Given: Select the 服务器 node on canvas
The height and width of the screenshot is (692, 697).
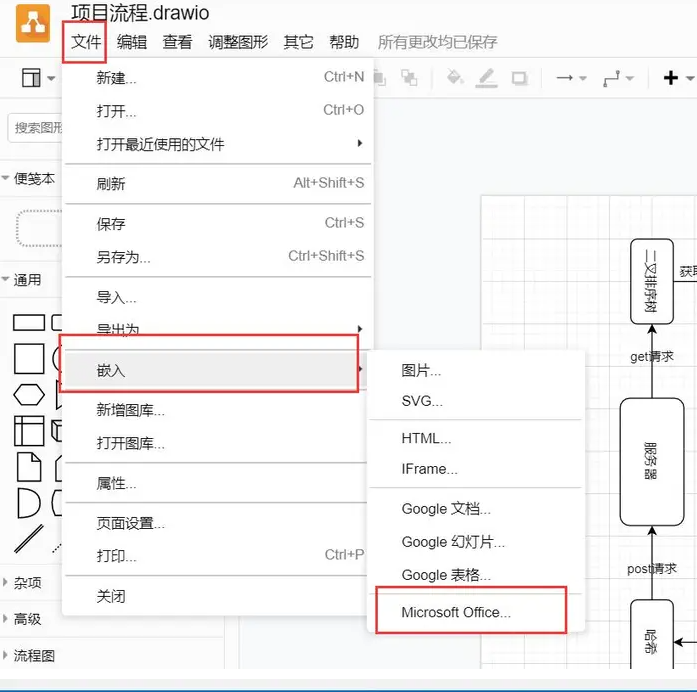Looking at the screenshot, I should click(652, 462).
